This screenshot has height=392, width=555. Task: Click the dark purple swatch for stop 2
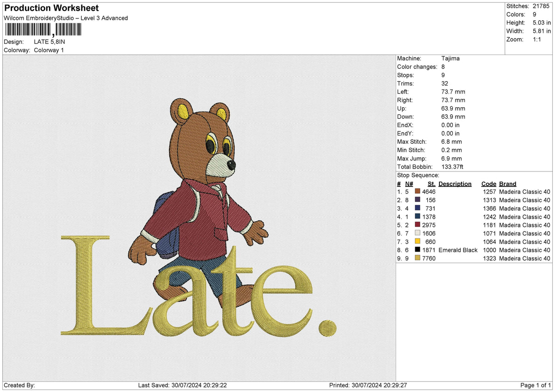click(418, 200)
